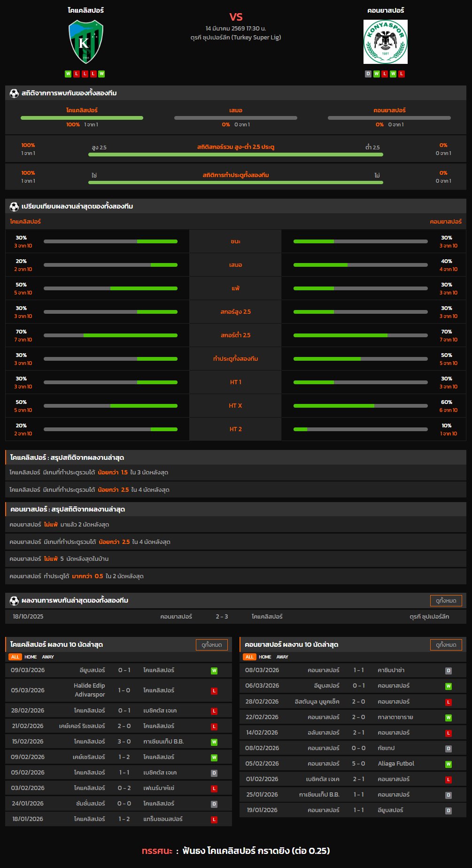472x868 pixels.
Task: Select HOME filter in Konyaspor last 10 matches
Action: tap(265, 657)
